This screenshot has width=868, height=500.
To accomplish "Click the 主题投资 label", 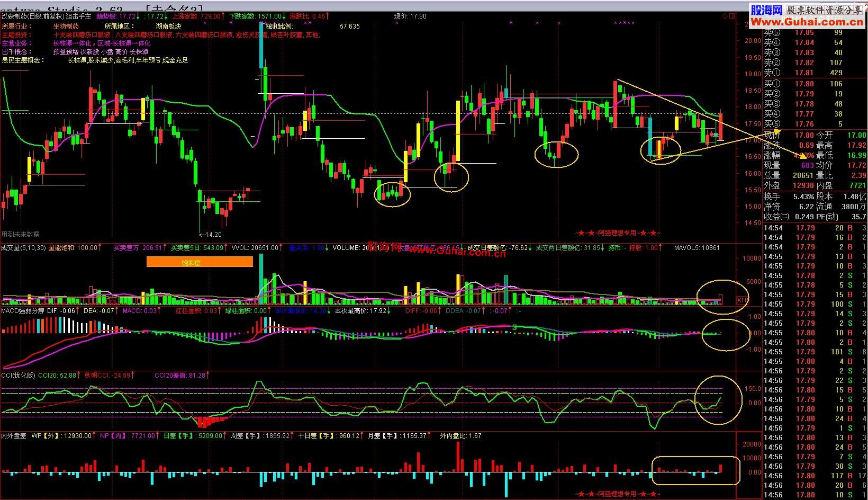I will (16, 34).
